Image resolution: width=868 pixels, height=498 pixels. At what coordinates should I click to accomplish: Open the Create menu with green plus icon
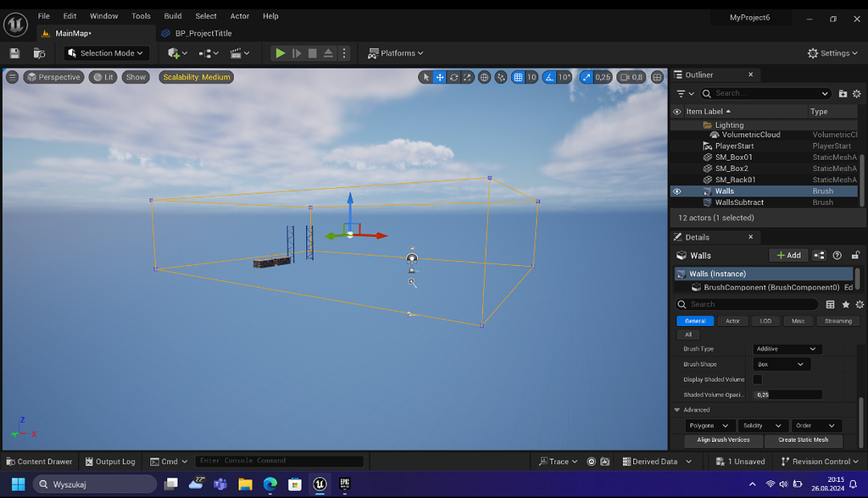174,53
